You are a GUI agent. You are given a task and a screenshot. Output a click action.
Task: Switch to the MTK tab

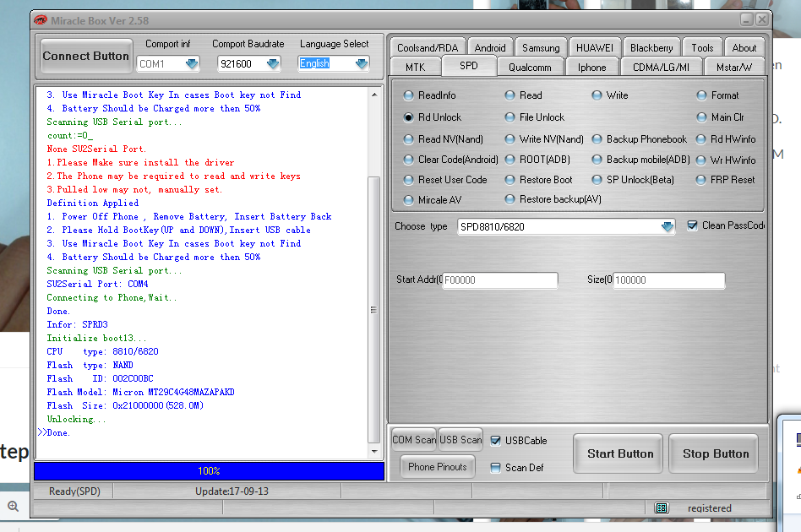pos(416,67)
